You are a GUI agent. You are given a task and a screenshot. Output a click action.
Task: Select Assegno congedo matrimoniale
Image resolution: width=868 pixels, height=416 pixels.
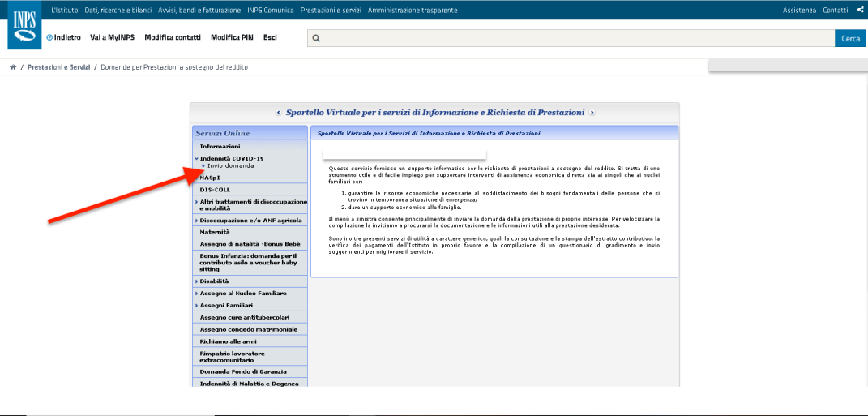pyautogui.click(x=250, y=329)
